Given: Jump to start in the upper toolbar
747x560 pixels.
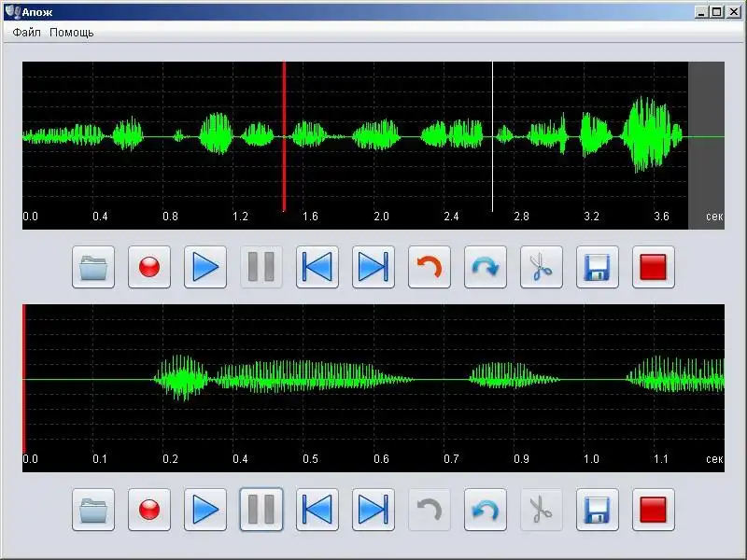Looking at the screenshot, I should click(317, 267).
